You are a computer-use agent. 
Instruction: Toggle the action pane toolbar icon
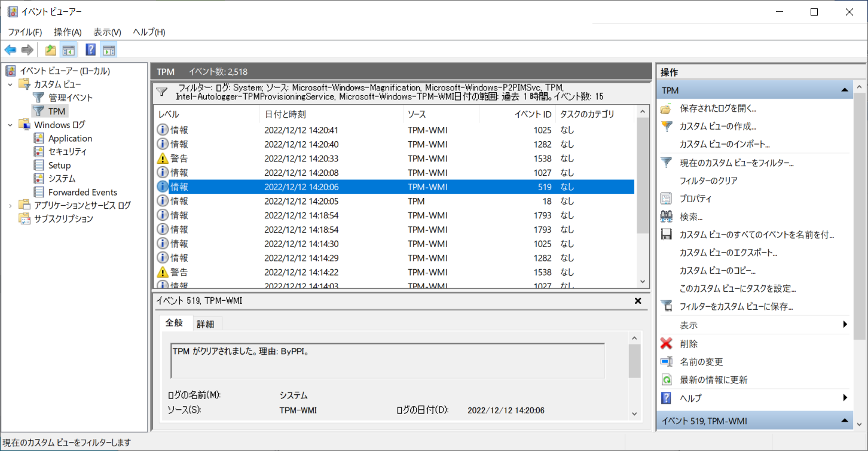(109, 50)
